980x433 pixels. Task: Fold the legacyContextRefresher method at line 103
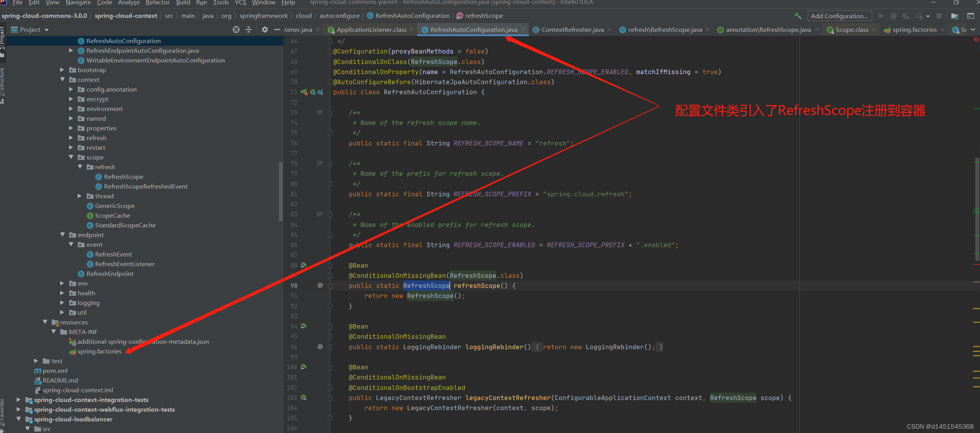330,398
